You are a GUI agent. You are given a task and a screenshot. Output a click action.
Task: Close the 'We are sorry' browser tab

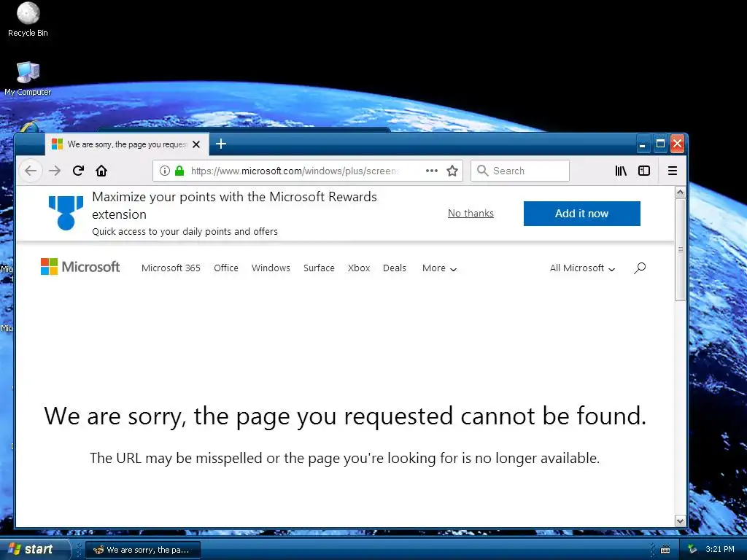[196, 144]
